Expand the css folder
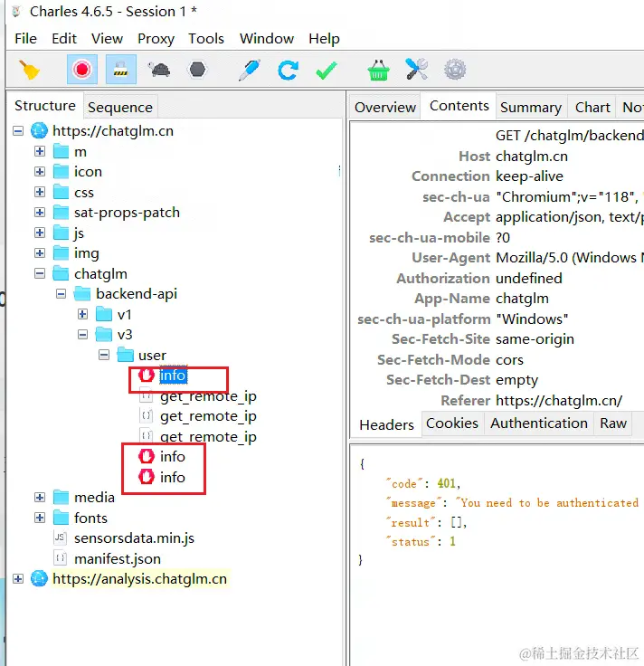The height and width of the screenshot is (666, 644). tap(40, 192)
